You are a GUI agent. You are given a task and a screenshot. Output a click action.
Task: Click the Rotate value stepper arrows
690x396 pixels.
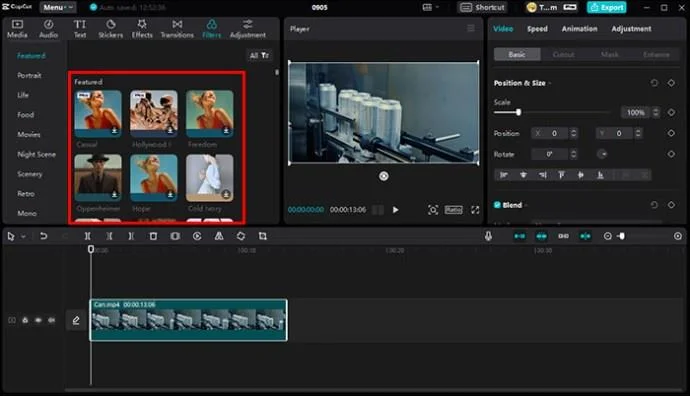tap(573, 154)
